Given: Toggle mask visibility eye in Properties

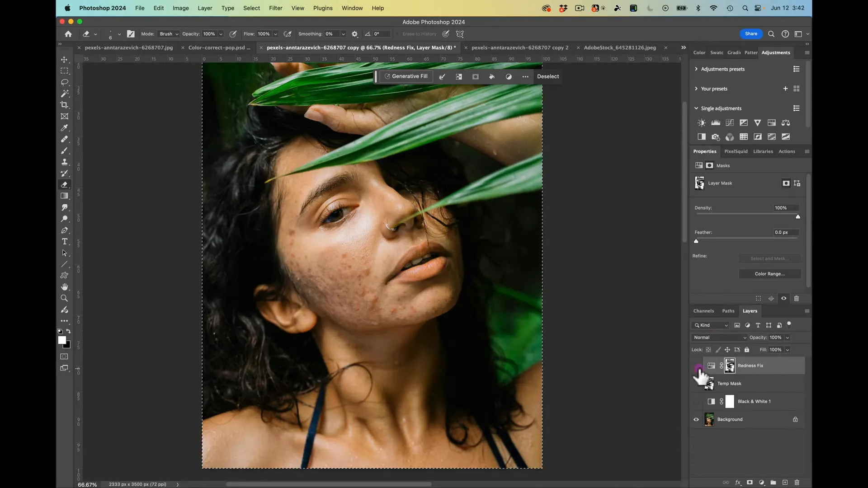Looking at the screenshot, I should [x=783, y=298].
